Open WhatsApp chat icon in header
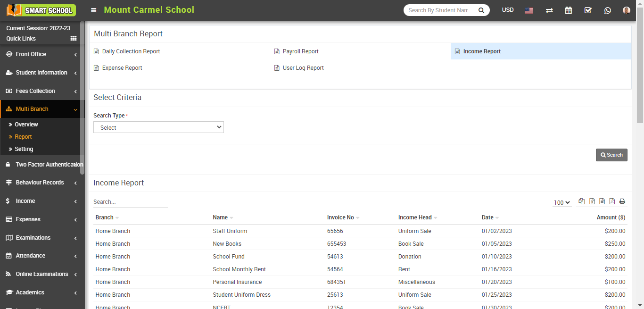 [608, 10]
